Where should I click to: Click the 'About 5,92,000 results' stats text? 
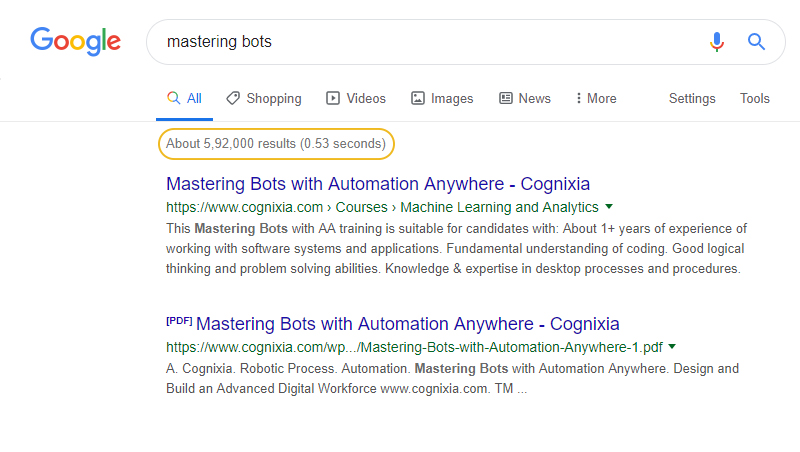coord(276,144)
